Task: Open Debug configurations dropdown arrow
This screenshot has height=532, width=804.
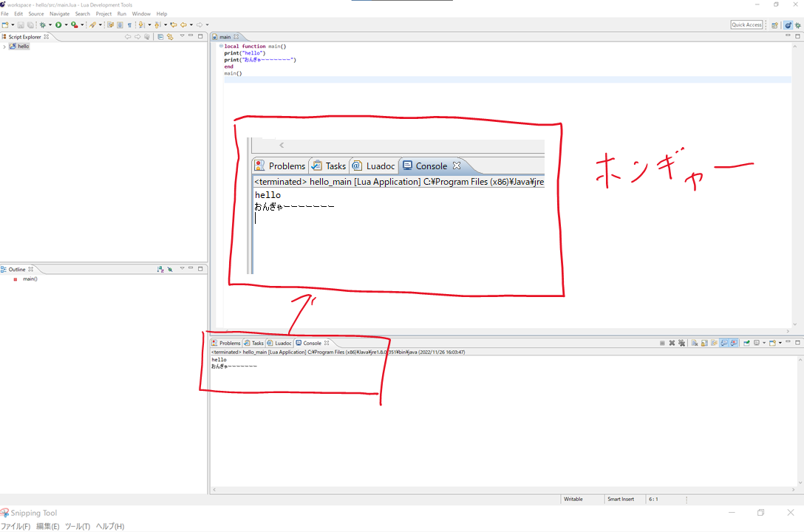Action: coord(50,24)
